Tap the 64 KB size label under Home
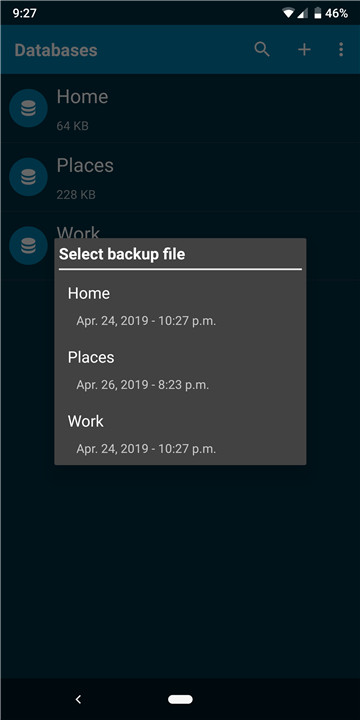 pos(73,126)
